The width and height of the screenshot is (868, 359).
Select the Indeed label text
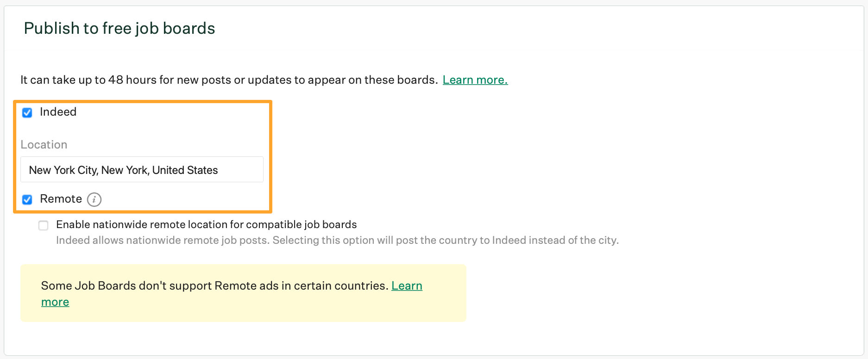pyautogui.click(x=58, y=112)
